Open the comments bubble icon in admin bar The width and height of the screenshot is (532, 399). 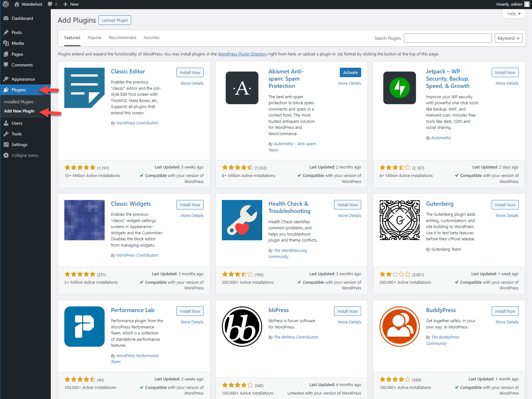50,4
